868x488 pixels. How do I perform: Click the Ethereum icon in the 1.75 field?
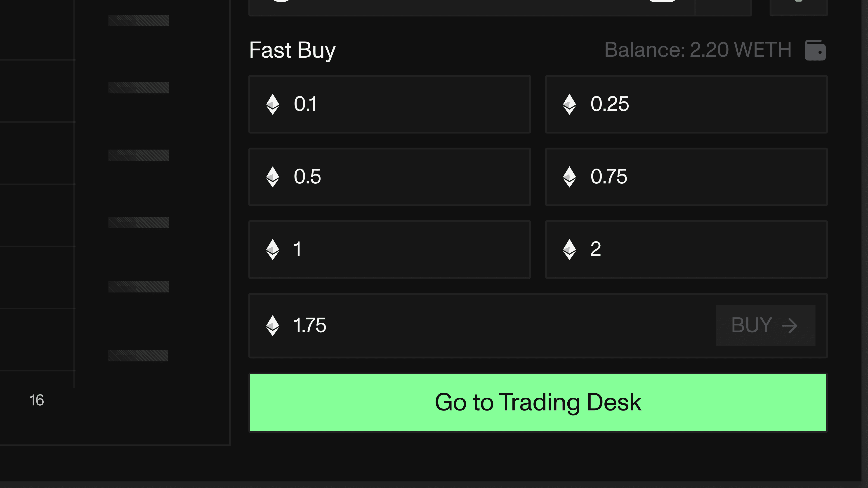273,326
